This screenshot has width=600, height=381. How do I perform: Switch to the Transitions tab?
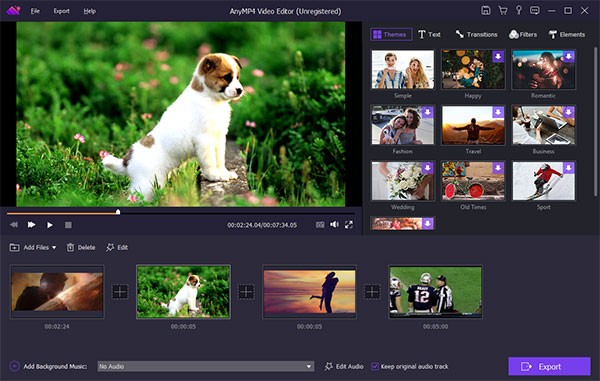tap(476, 34)
